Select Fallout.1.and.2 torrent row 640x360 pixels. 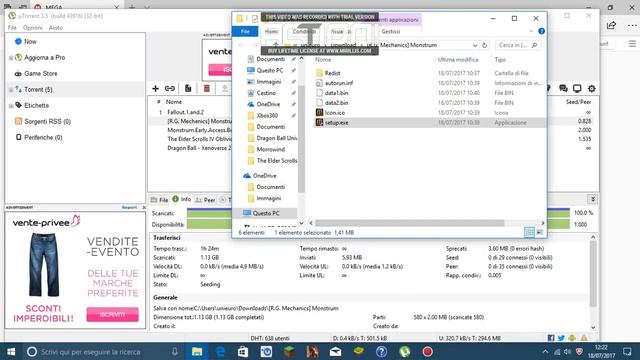[185, 112]
